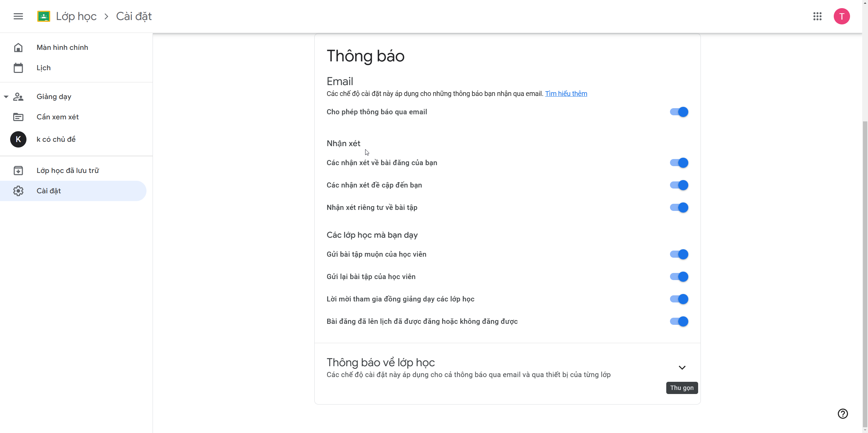Collapse the Giảng dạy section arrow
868x433 pixels.
(x=6, y=97)
